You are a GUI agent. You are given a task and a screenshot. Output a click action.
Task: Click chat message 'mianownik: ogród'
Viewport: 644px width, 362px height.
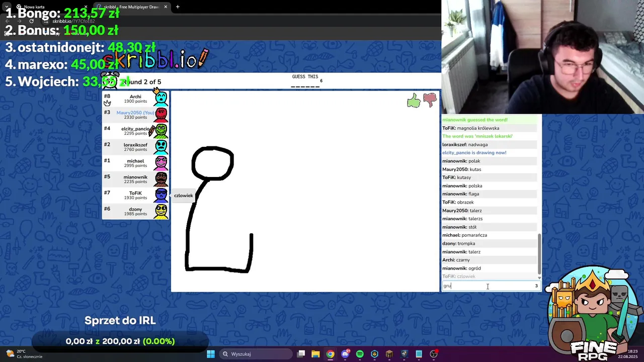click(461, 268)
